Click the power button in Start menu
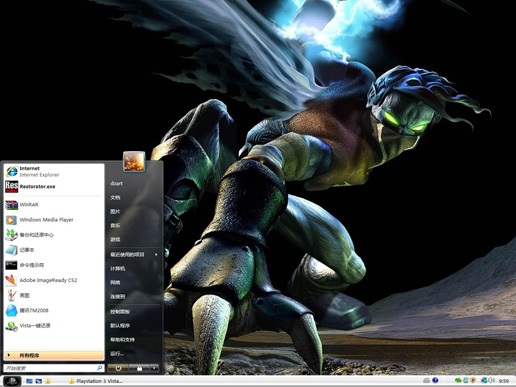Screen dimensions: 516x387 click(118, 368)
